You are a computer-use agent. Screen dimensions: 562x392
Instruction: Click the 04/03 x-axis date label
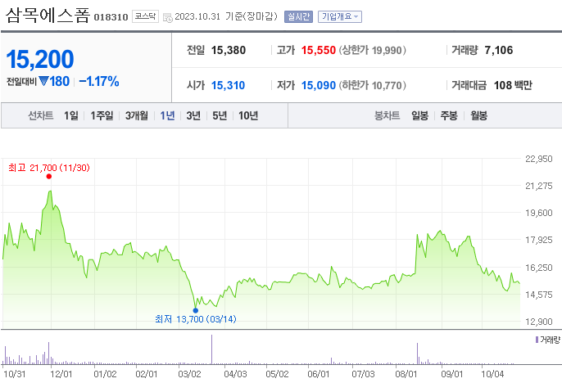(x=235, y=374)
